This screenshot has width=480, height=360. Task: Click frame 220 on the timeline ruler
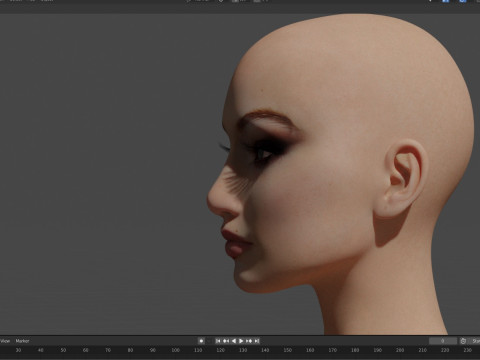(445, 350)
